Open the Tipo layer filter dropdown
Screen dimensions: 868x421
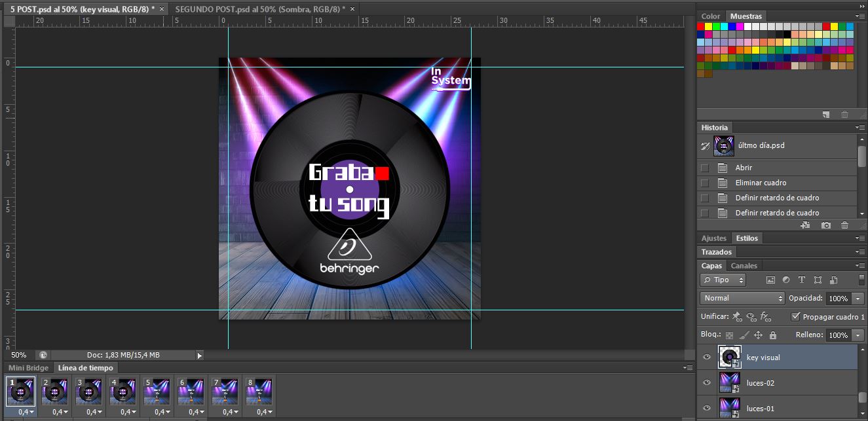pyautogui.click(x=723, y=280)
